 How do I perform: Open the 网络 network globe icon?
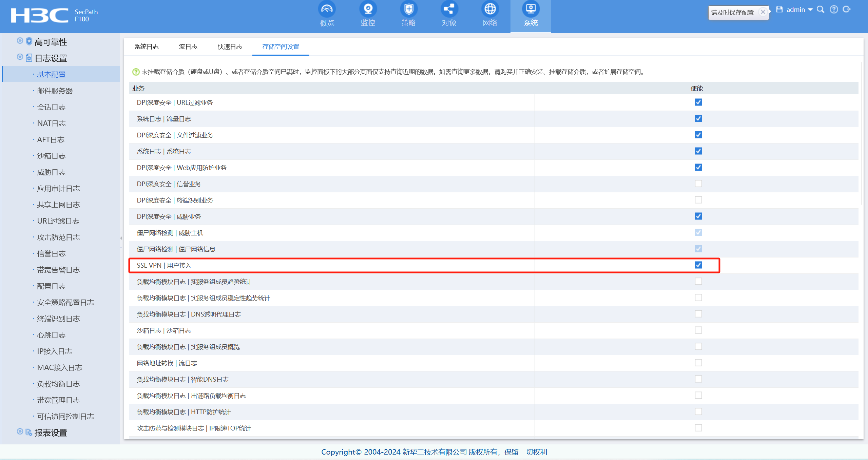(490, 9)
